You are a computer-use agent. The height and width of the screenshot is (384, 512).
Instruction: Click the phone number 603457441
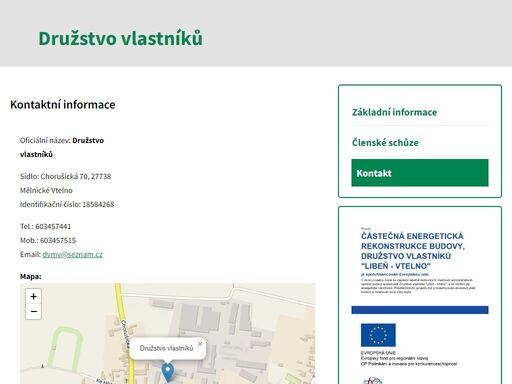(53, 226)
